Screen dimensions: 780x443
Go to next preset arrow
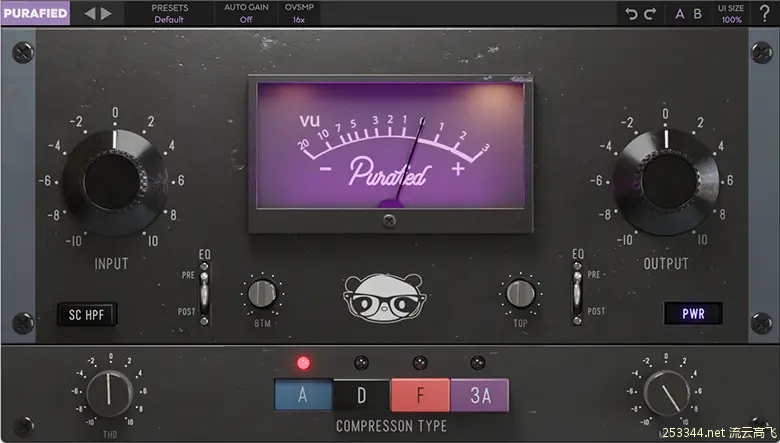[106, 13]
